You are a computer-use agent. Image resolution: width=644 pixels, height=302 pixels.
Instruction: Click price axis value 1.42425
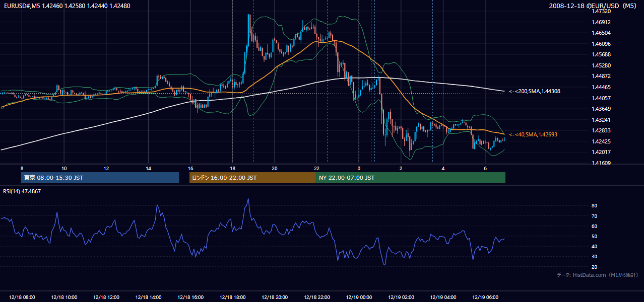pos(601,141)
